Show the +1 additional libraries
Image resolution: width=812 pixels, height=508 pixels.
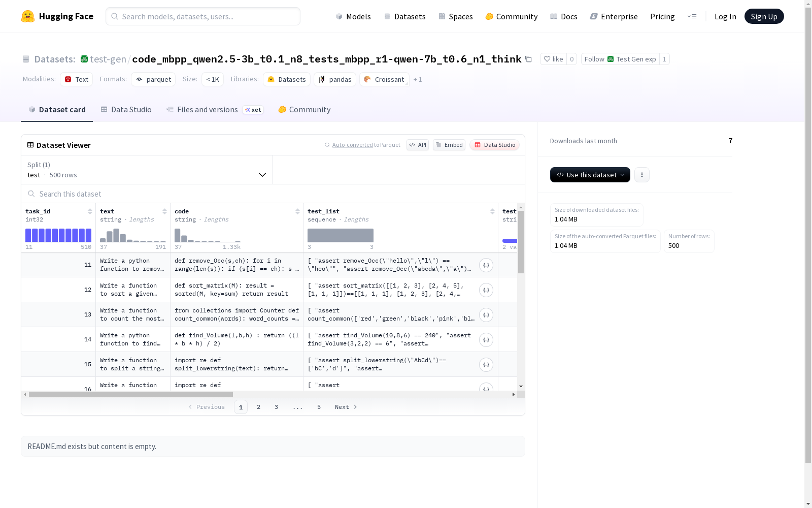tap(418, 79)
